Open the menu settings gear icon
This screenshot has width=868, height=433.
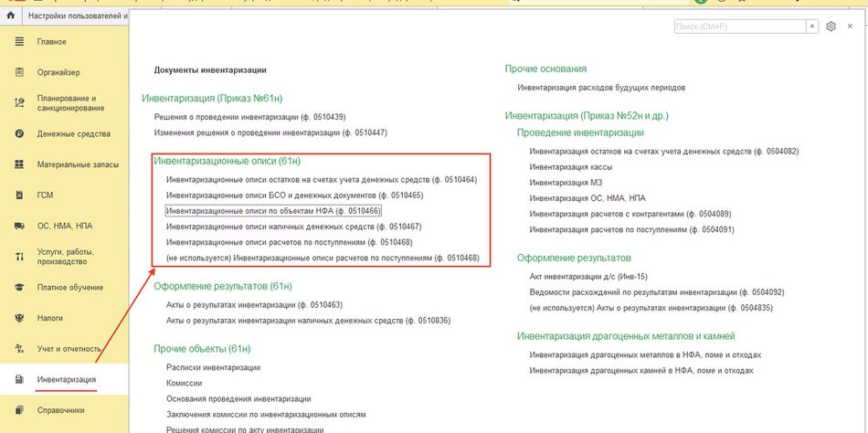point(831,27)
